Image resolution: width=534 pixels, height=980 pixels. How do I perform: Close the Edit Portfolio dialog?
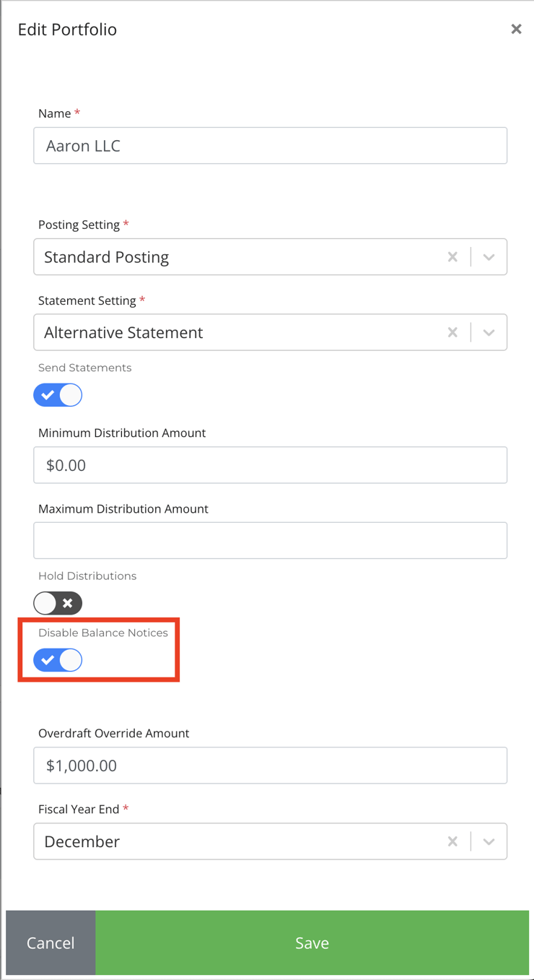point(516,29)
